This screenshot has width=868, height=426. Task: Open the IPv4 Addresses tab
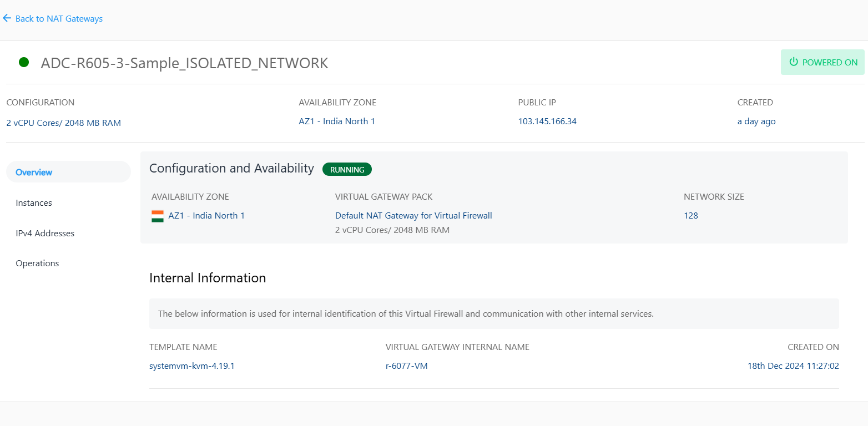[45, 234]
